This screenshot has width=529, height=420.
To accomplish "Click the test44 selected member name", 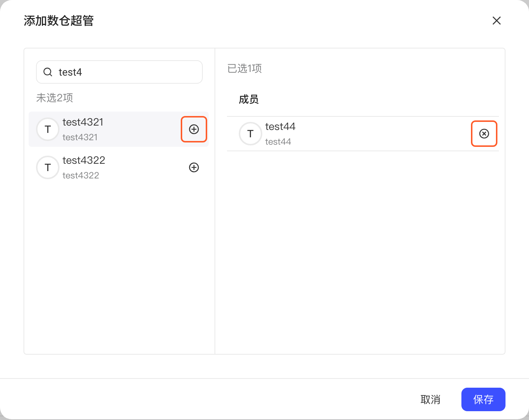I will click(280, 126).
